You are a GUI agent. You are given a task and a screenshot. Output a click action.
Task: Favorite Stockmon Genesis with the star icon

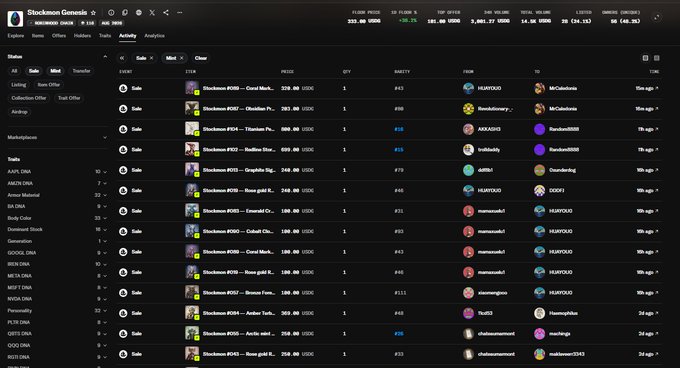point(93,13)
